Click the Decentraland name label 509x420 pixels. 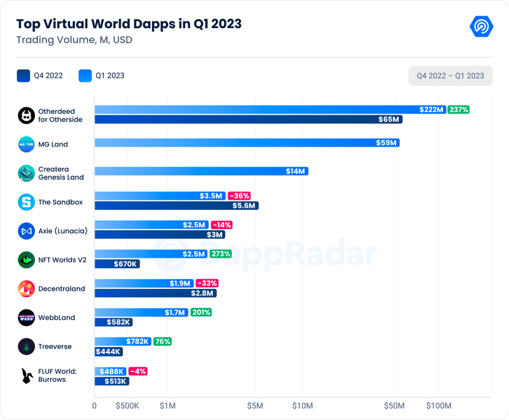pos(61,288)
